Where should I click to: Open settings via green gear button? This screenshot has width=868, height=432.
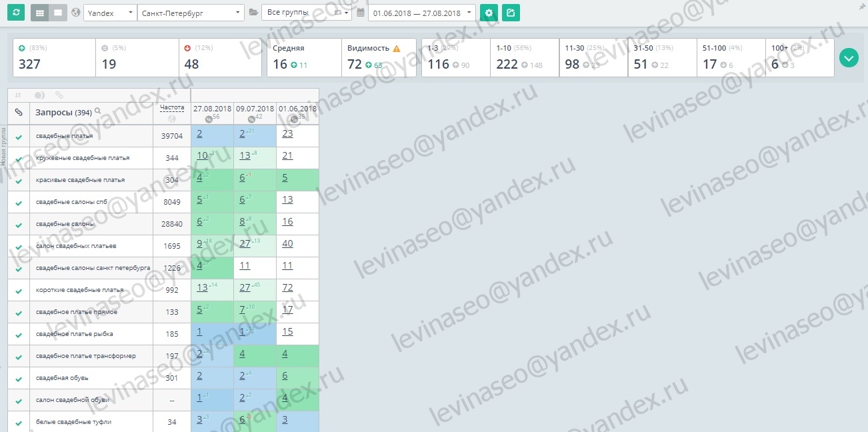(x=489, y=13)
